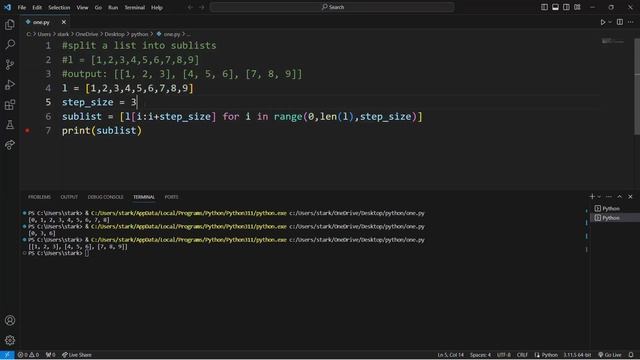This screenshot has width=640, height=360.
Task: Go back with navigation arrow
Action: coord(190,7)
